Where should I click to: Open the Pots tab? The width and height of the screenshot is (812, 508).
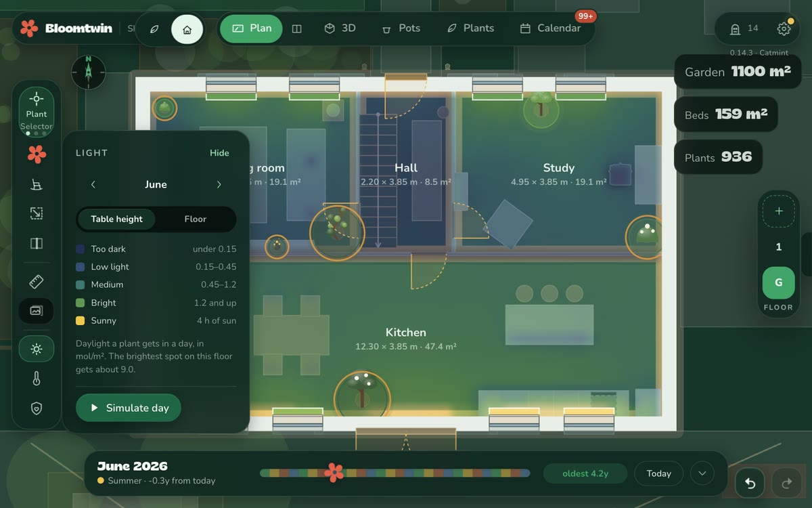[401, 28]
